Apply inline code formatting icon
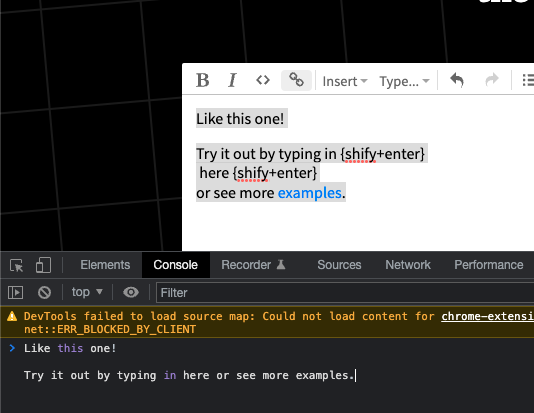This screenshot has height=413, width=534. (263, 81)
